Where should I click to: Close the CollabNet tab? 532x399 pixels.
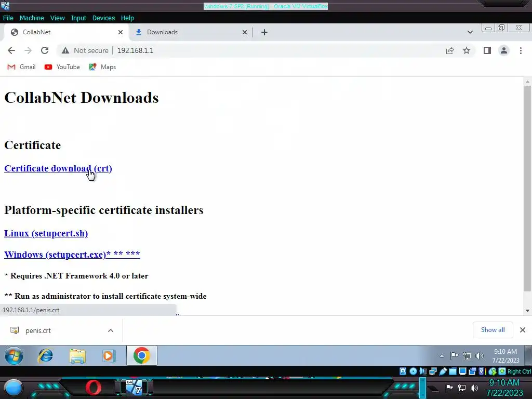(x=121, y=32)
